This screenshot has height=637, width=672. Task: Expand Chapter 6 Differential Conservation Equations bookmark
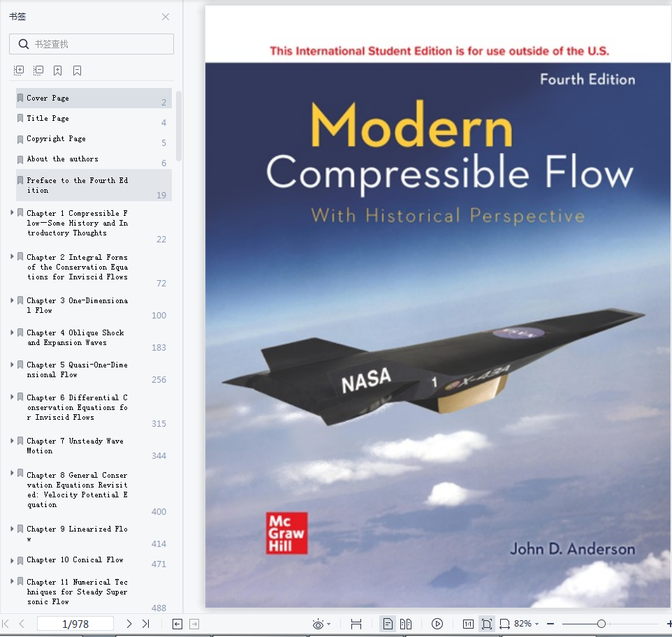(12, 397)
